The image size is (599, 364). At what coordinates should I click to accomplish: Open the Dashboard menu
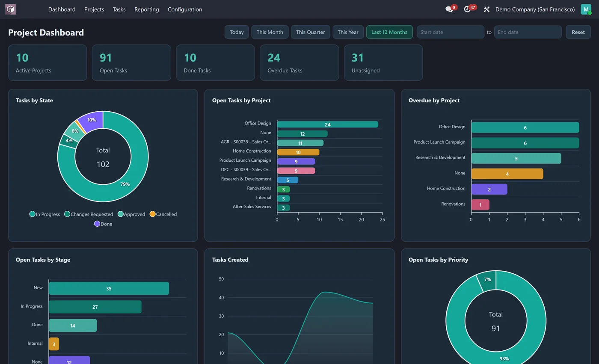62,9
